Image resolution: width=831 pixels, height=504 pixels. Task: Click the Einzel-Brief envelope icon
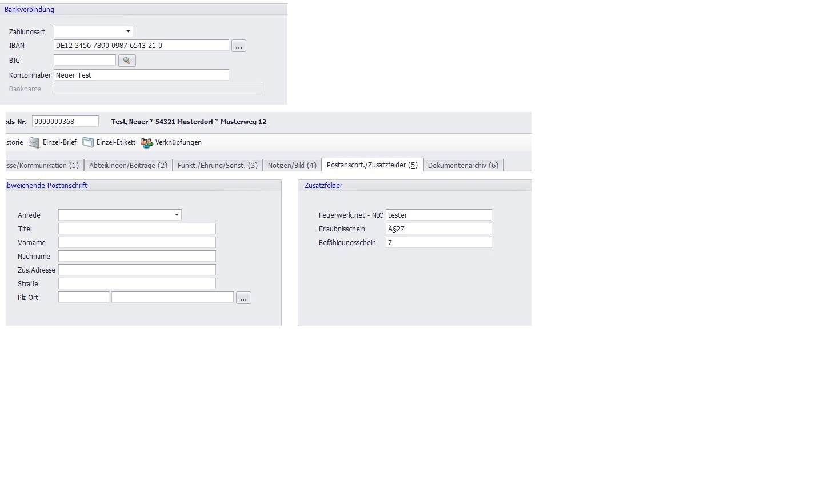point(34,143)
